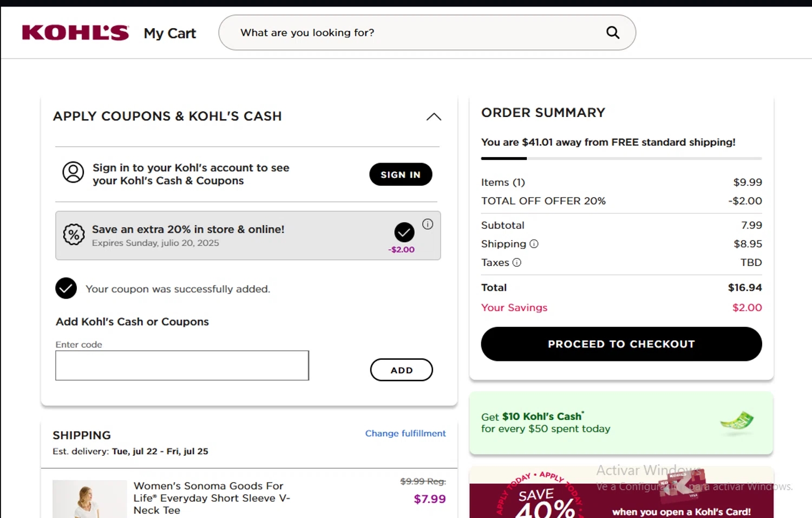
Task: Focus the Enter code input field
Action: coord(182,365)
